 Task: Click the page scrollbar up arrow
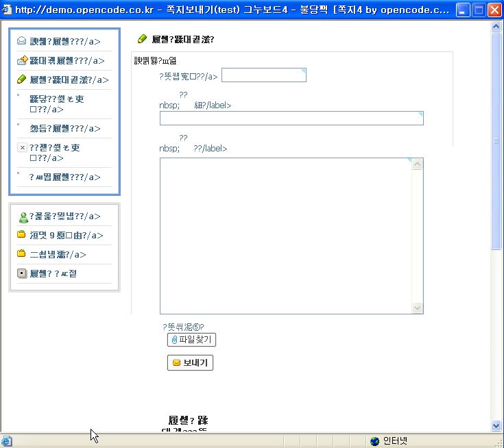click(x=496, y=26)
